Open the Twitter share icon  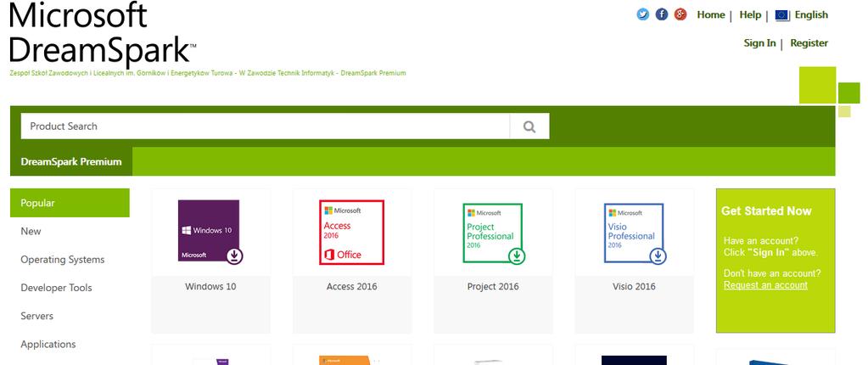pos(642,14)
